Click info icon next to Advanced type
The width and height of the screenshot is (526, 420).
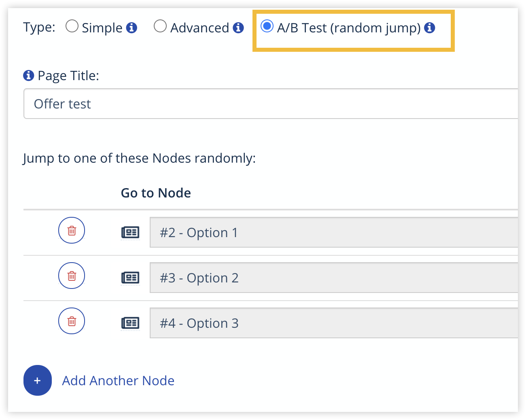point(238,28)
